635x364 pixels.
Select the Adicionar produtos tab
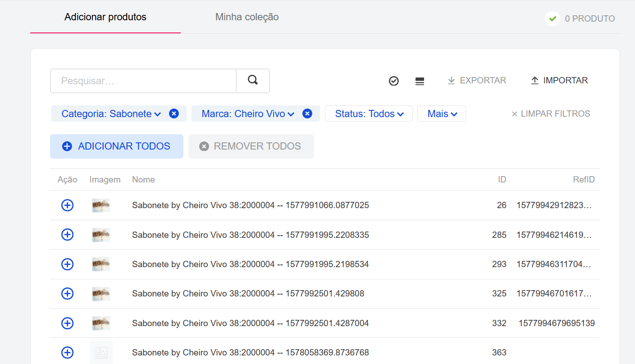tap(105, 17)
